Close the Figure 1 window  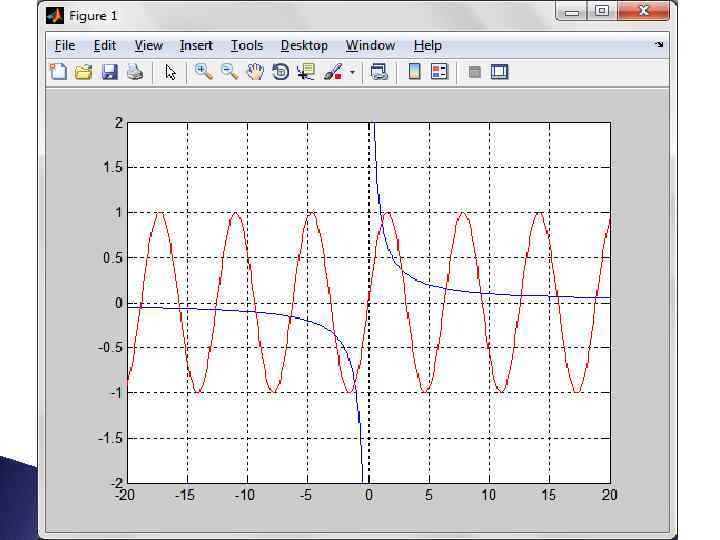tap(643, 11)
